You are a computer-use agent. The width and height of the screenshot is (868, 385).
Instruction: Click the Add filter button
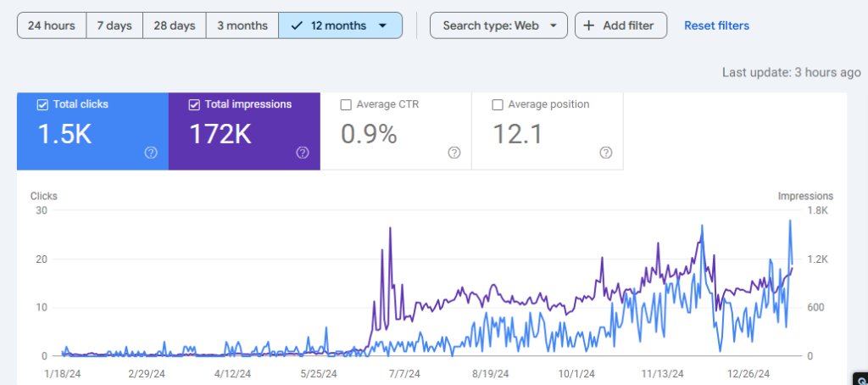tap(620, 25)
